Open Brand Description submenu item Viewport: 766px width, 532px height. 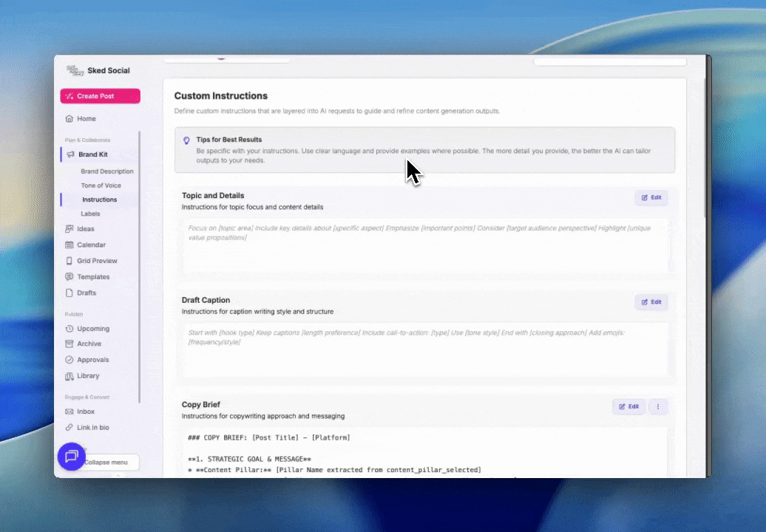106,171
